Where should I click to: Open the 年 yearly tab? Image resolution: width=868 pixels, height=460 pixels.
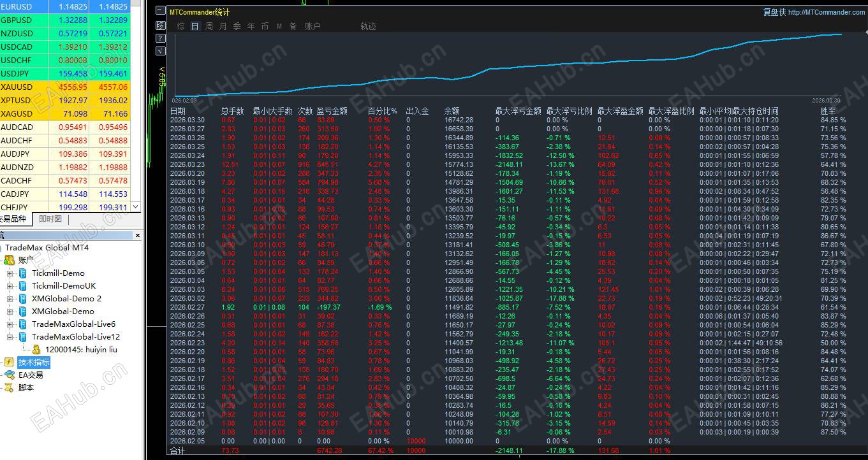(251, 26)
